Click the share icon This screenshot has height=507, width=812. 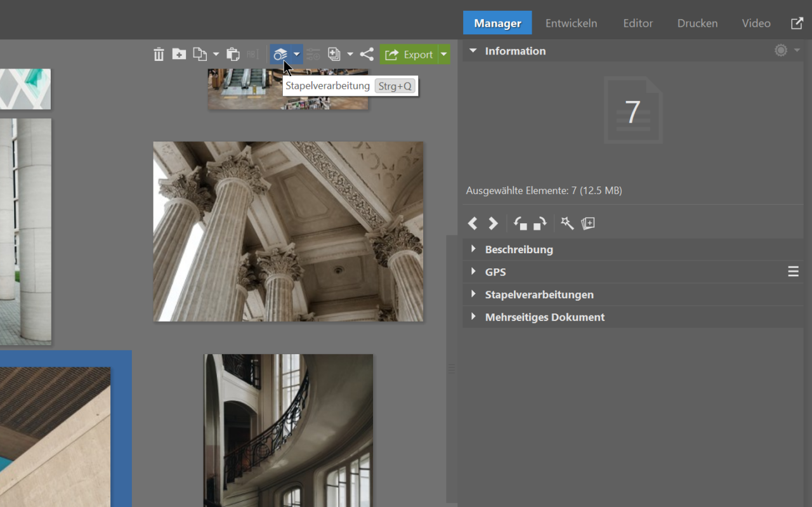click(367, 55)
